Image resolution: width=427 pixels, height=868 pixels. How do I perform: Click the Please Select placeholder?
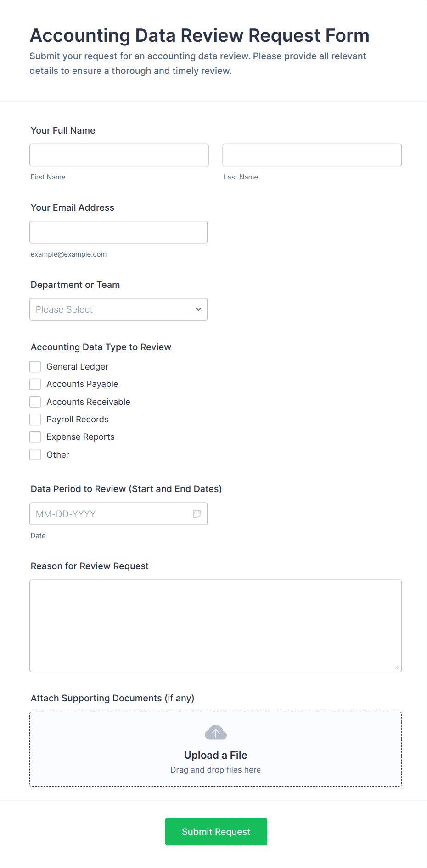coord(64,309)
